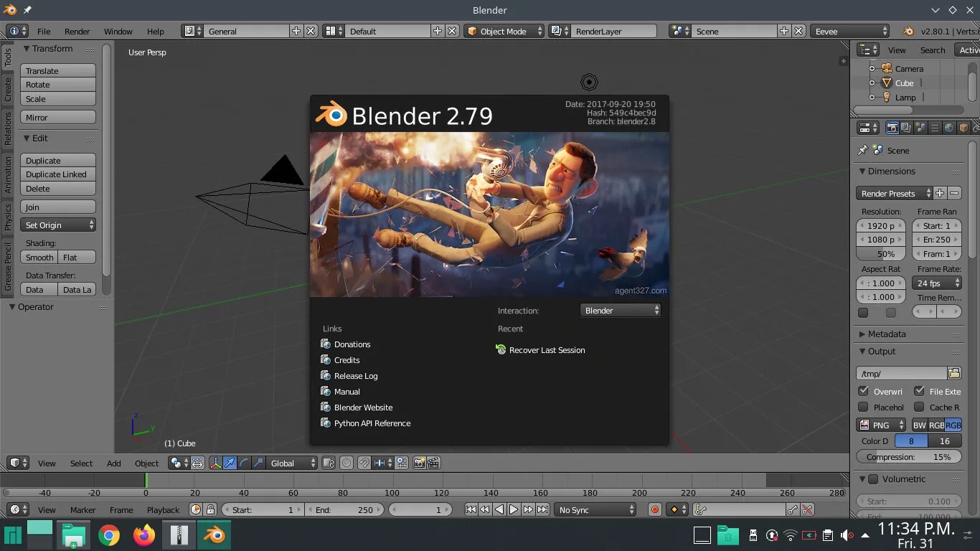Open the 3D viewport editor type selector

[18, 463]
